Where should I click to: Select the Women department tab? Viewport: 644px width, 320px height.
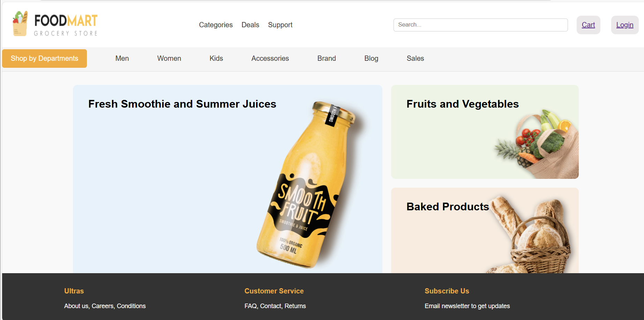[x=169, y=58]
